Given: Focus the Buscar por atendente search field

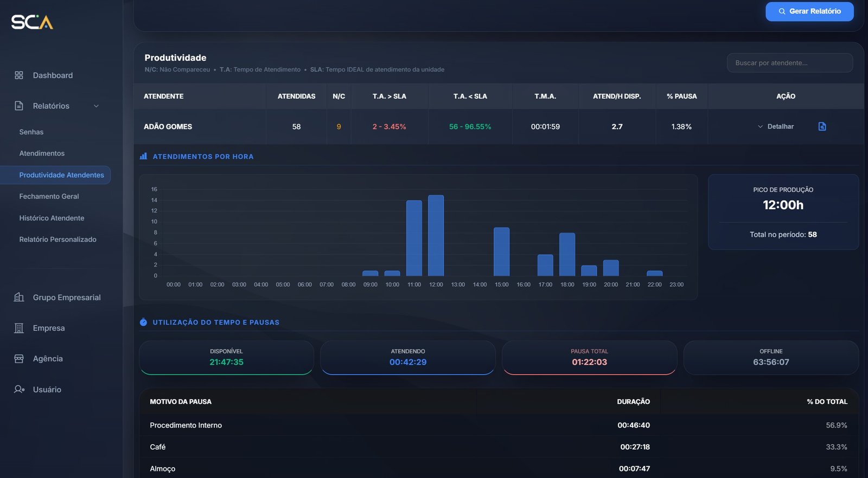Looking at the screenshot, I should click(789, 63).
